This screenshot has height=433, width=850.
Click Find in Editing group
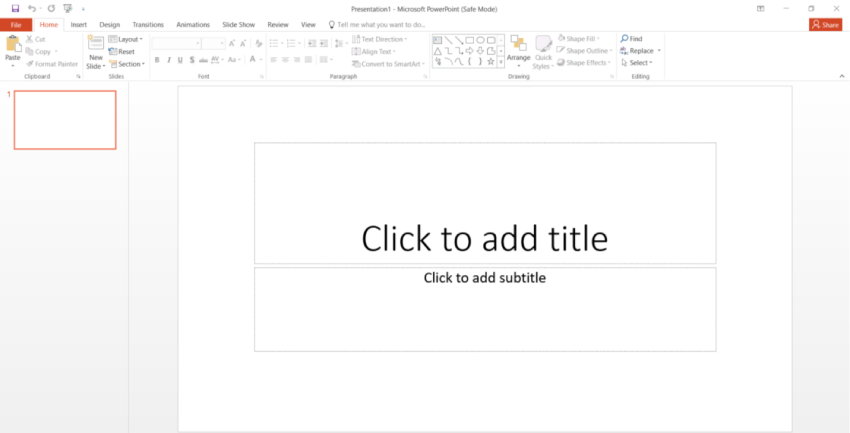(632, 38)
